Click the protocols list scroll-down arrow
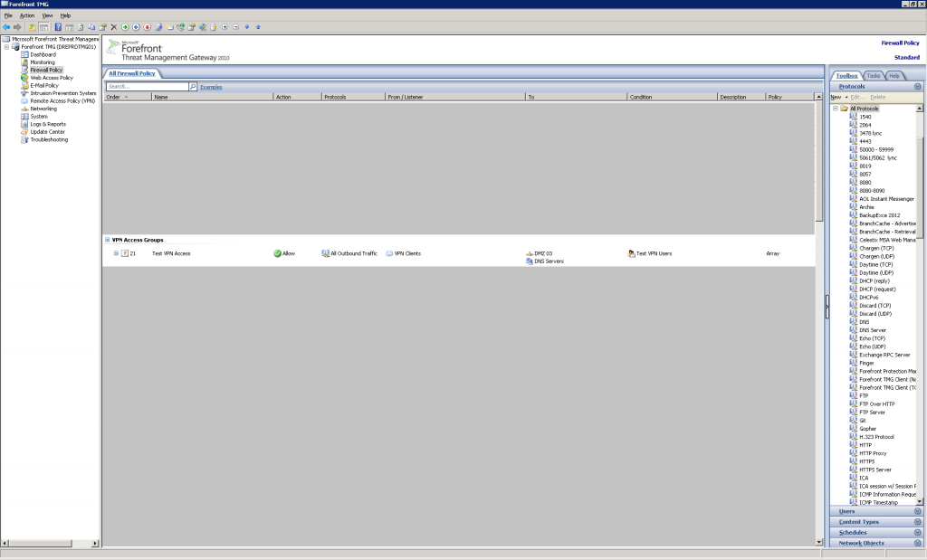927x560 pixels. pos(920,501)
